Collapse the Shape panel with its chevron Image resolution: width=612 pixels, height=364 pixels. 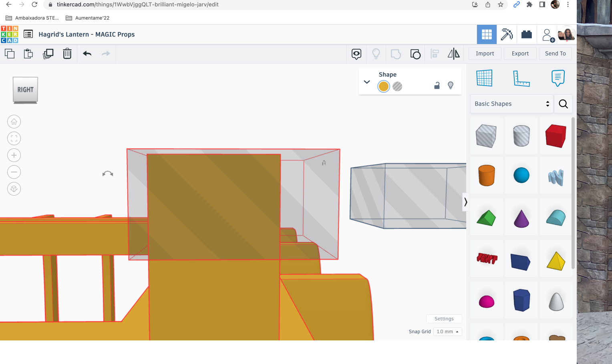(366, 82)
